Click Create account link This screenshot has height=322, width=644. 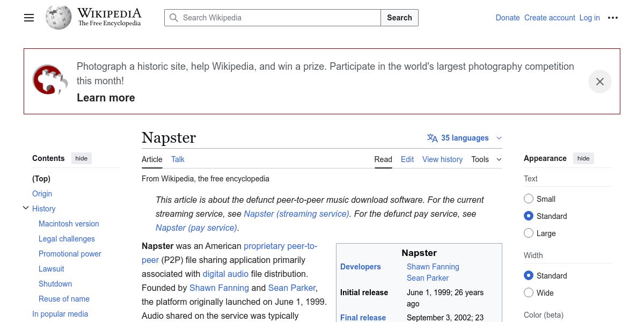click(x=550, y=18)
